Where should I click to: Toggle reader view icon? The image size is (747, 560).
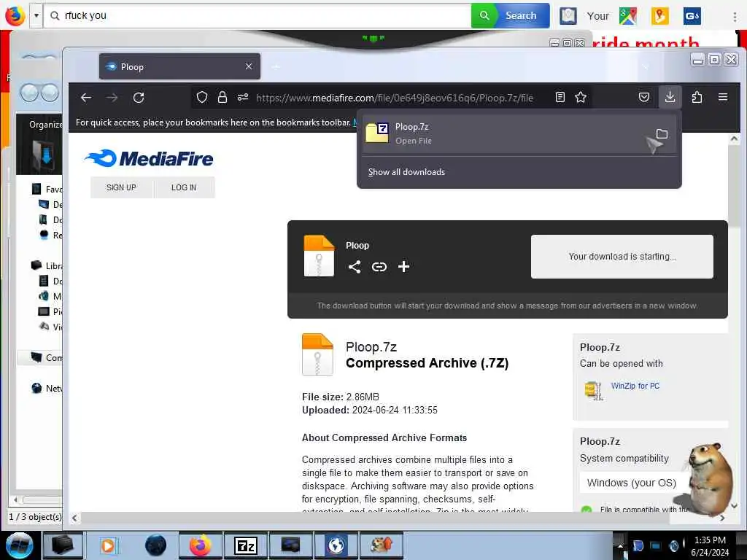pos(560,97)
